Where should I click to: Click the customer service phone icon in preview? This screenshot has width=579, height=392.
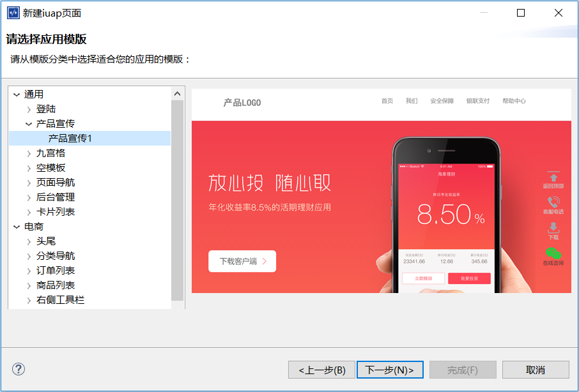[553, 202]
